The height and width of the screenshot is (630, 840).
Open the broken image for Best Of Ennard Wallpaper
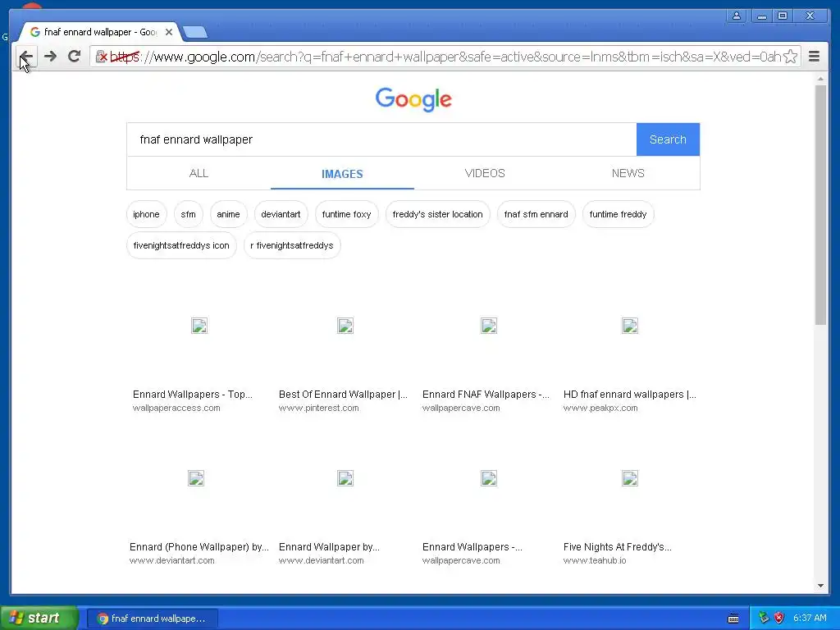[345, 326]
